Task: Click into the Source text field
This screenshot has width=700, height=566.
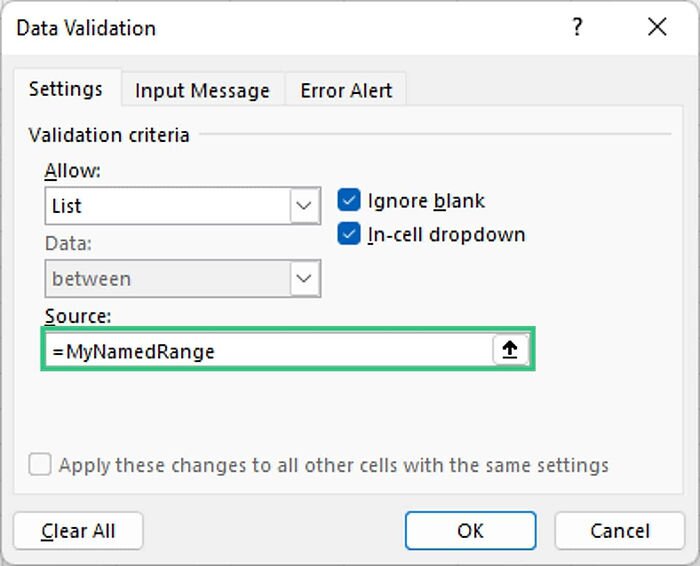Action: pyautogui.click(x=268, y=351)
